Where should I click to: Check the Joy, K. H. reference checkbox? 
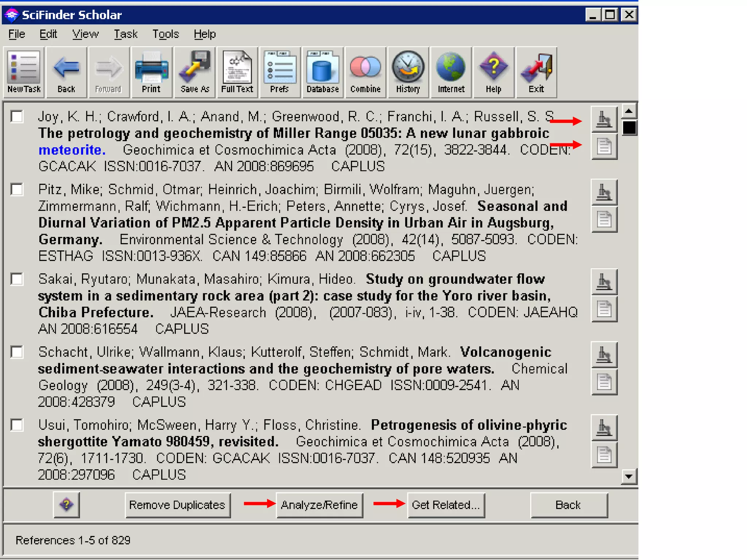[x=17, y=117]
